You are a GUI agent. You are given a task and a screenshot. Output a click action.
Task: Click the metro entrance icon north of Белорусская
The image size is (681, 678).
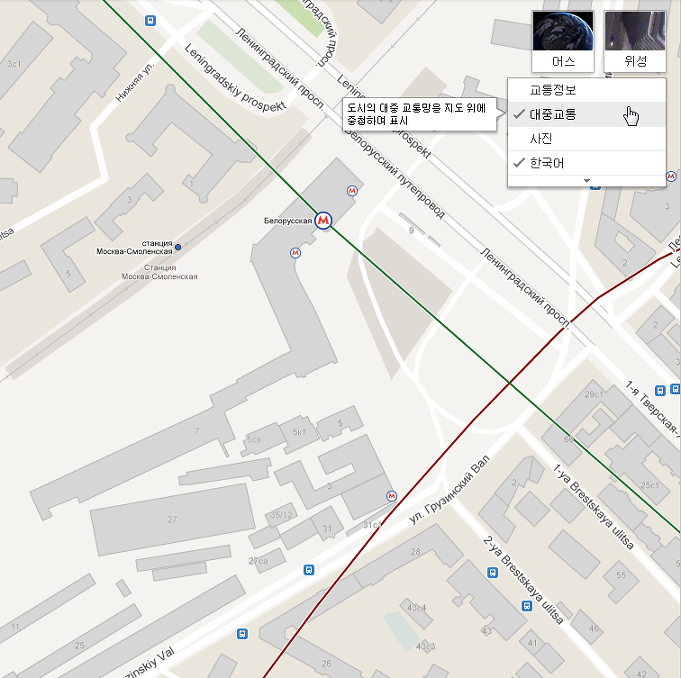[x=352, y=190]
